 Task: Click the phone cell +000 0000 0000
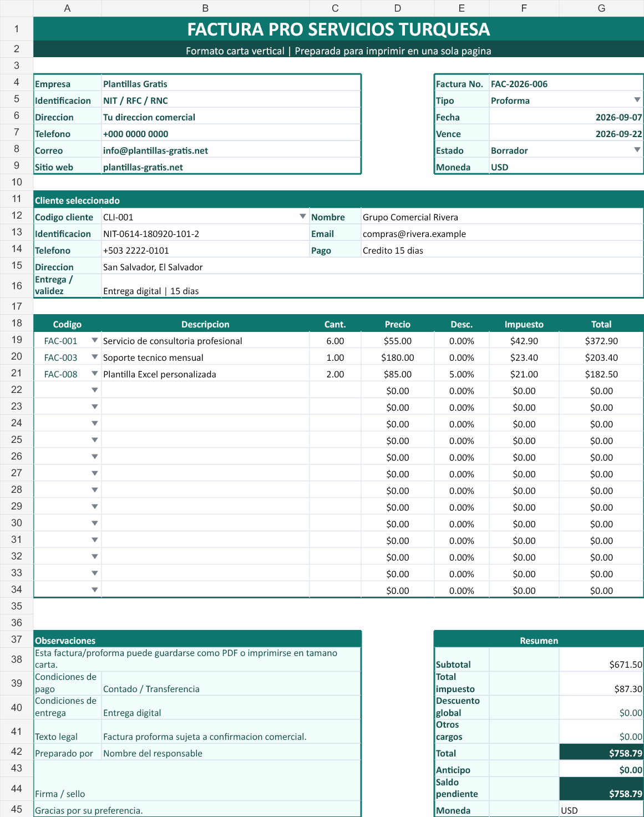pyautogui.click(x=231, y=134)
